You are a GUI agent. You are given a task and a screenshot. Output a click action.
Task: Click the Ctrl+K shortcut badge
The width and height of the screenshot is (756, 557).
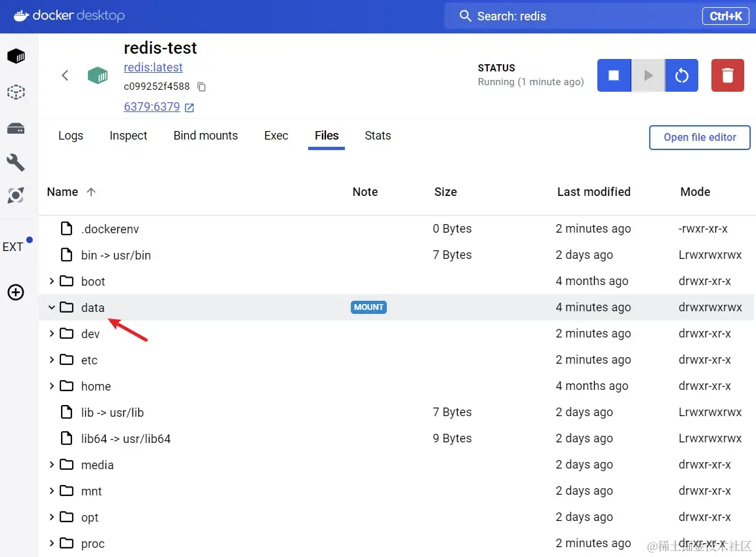pyautogui.click(x=725, y=16)
